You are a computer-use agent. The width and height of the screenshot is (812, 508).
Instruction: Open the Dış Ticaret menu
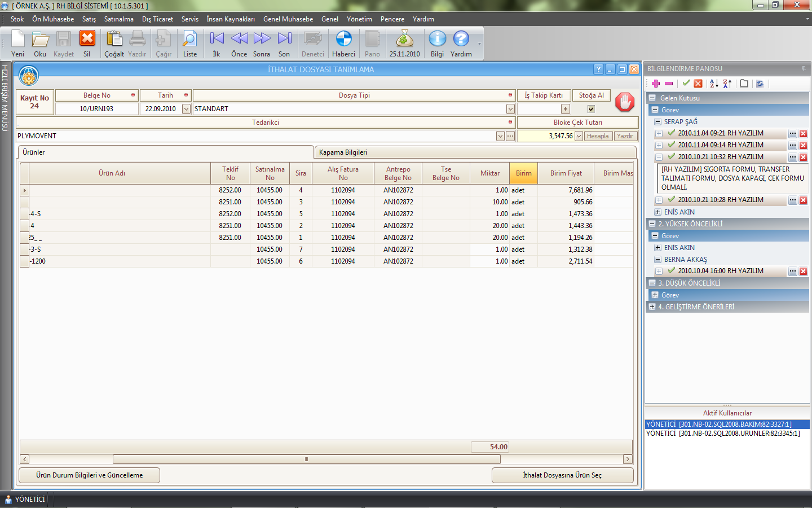[157, 19]
